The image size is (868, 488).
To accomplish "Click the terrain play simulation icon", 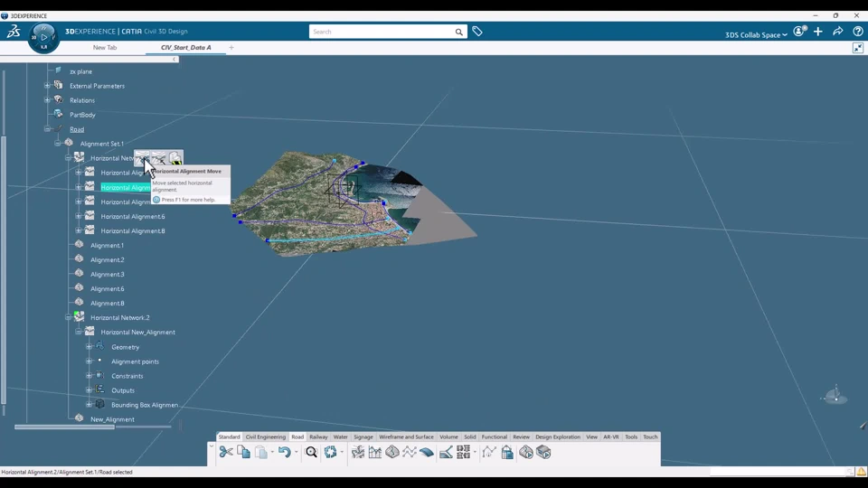I will point(526,452).
